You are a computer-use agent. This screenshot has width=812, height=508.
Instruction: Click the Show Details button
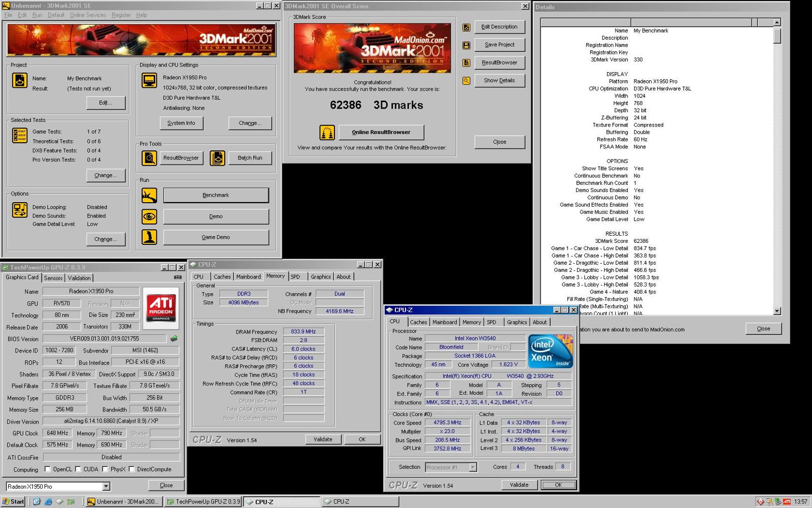(x=499, y=80)
